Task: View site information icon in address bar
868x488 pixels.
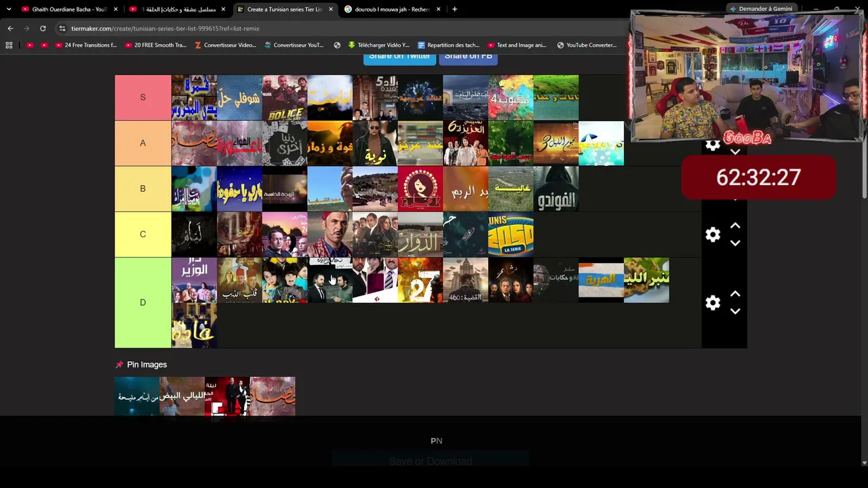Action: pos(62,28)
